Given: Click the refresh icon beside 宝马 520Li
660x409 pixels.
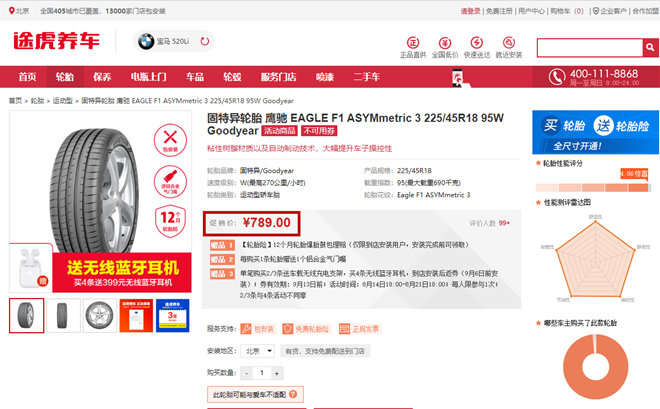Looking at the screenshot, I should point(205,41).
